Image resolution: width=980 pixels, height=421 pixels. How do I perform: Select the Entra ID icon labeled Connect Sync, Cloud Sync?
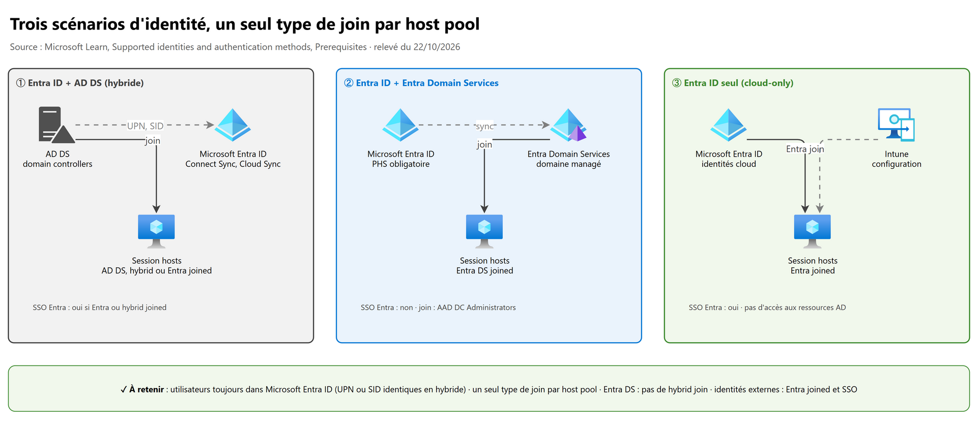click(233, 125)
